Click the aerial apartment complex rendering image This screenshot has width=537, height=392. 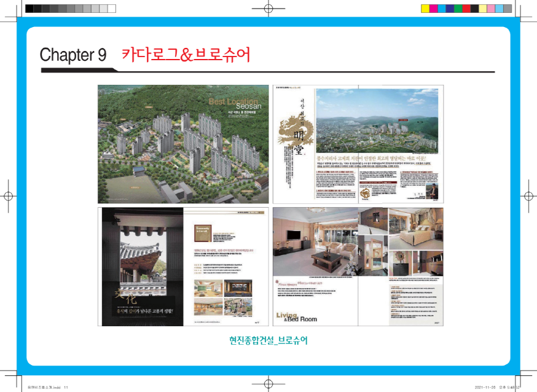183,144
